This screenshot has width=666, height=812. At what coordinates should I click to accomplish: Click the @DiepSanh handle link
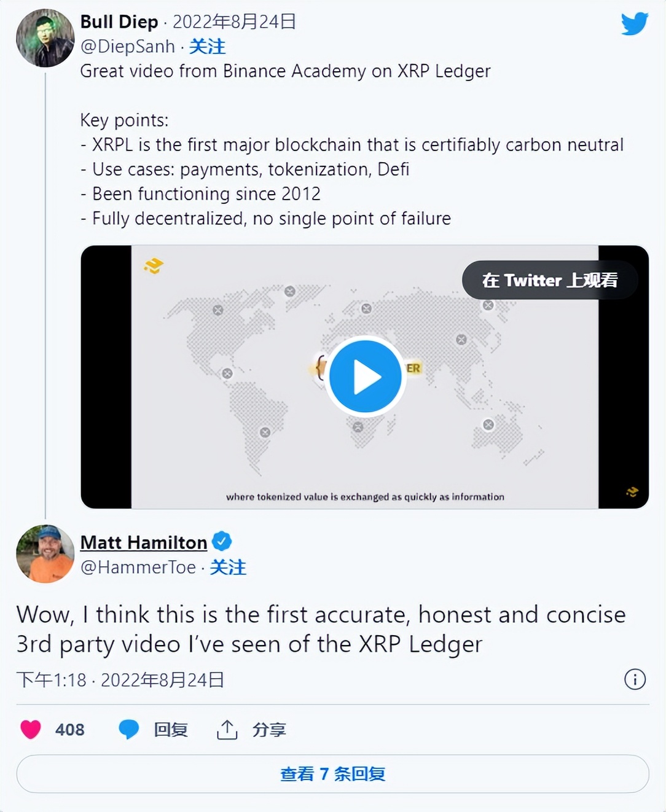(126, 47)
